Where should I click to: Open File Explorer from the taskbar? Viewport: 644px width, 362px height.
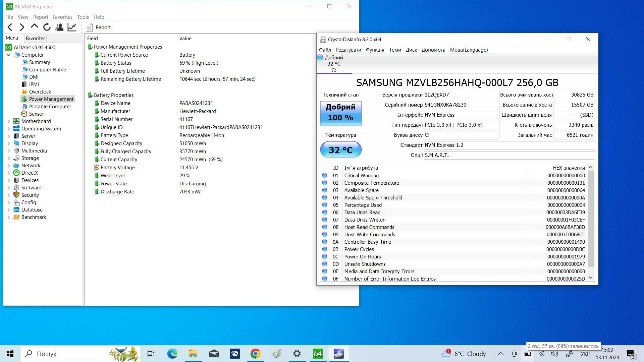coord(193,354)
